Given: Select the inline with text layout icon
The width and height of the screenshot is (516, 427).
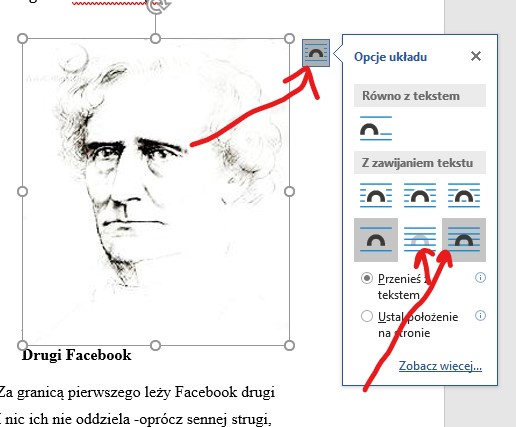Looking at the screenshot, I should (376, 128).
